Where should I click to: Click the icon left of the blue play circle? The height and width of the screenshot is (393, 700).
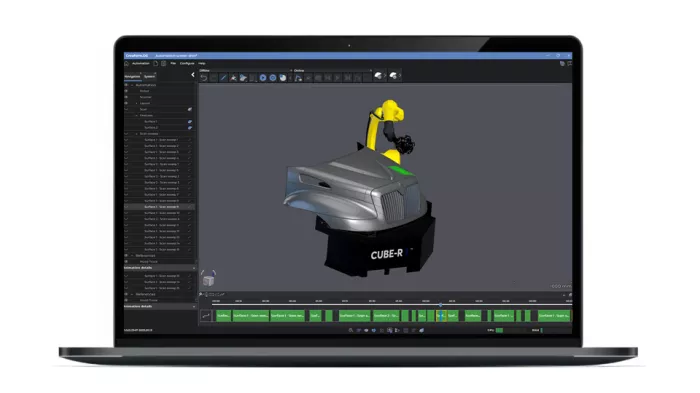[x=253, y=78]
